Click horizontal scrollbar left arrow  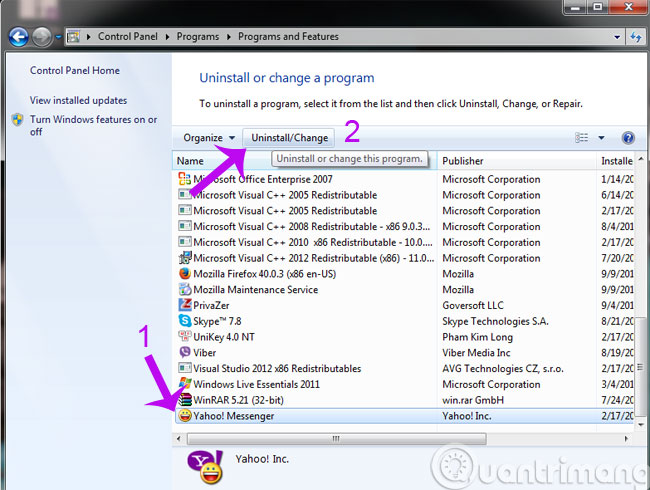pyautogui.click(x=179, y=438)
